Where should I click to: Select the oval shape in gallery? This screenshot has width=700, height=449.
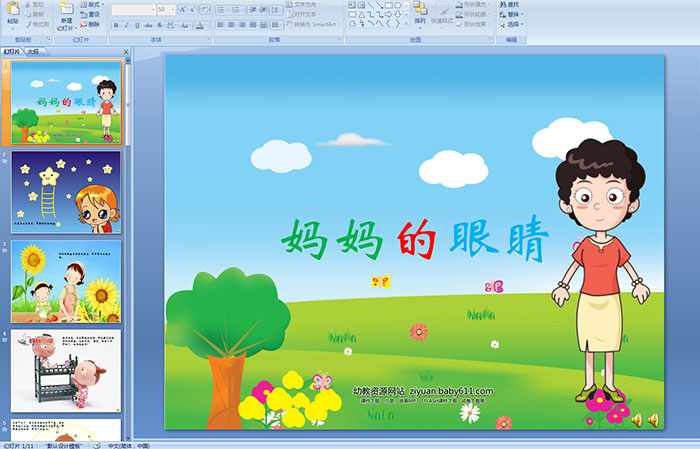397,5
